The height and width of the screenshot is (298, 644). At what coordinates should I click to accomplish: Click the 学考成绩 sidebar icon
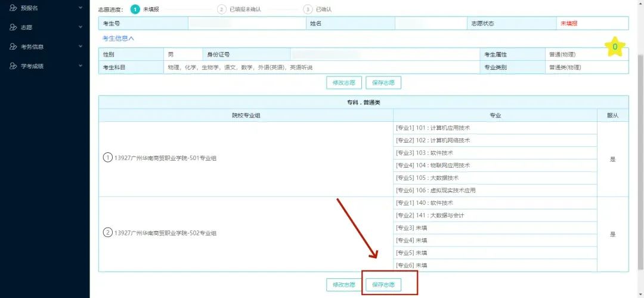(x=13, y=66)
